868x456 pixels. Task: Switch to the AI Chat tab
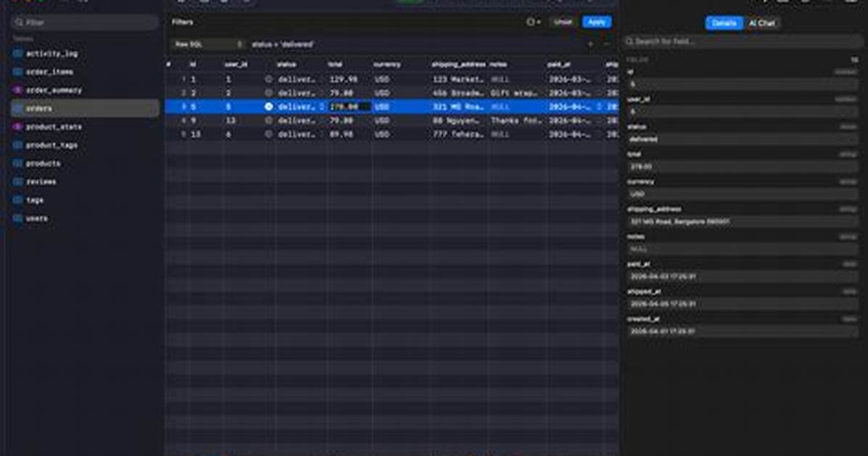[x=762, y=23]
